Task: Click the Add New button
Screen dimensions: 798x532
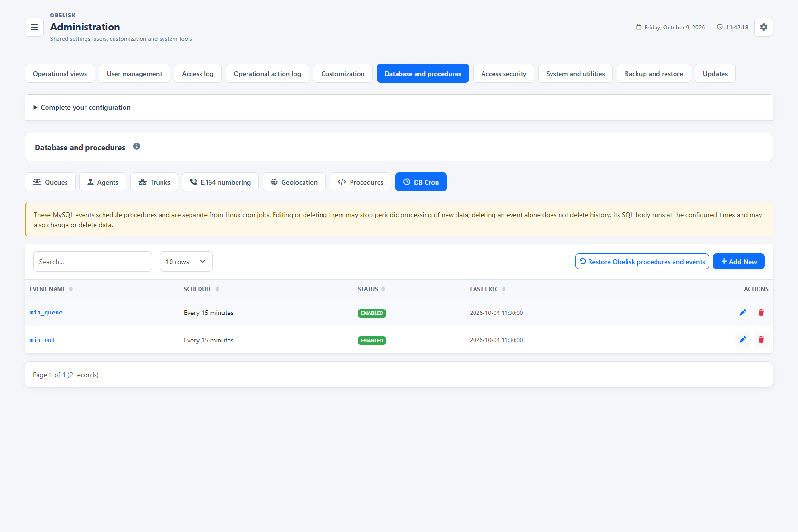Action: [739, 261]
